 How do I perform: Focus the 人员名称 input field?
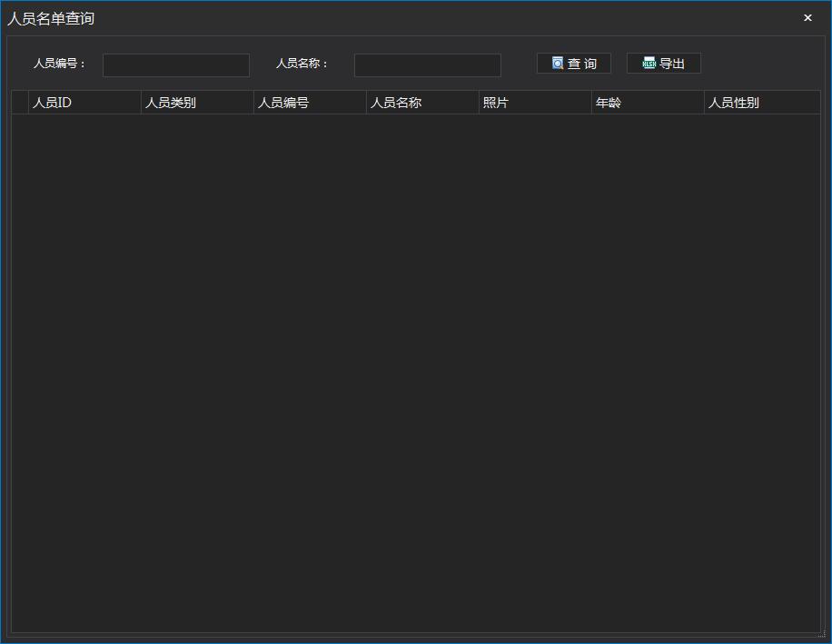pyautogui.click(x=427, y=65)
